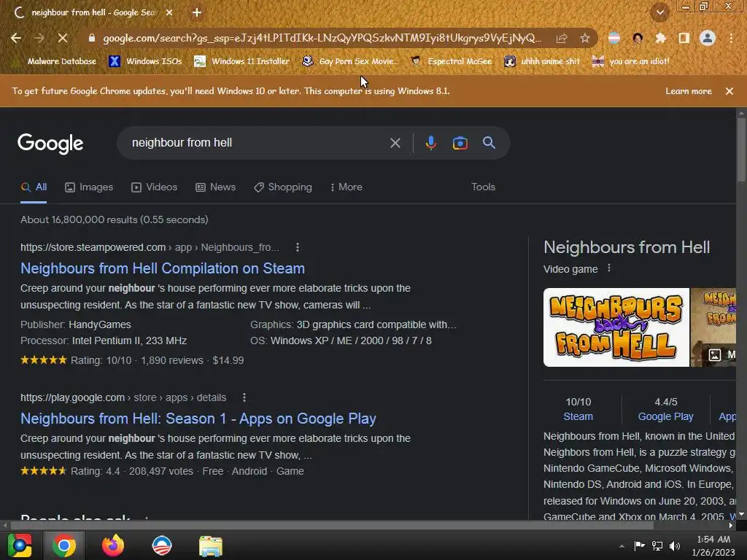Click the Google logo
Screen dimensions: 747x560
click(50, 144)
